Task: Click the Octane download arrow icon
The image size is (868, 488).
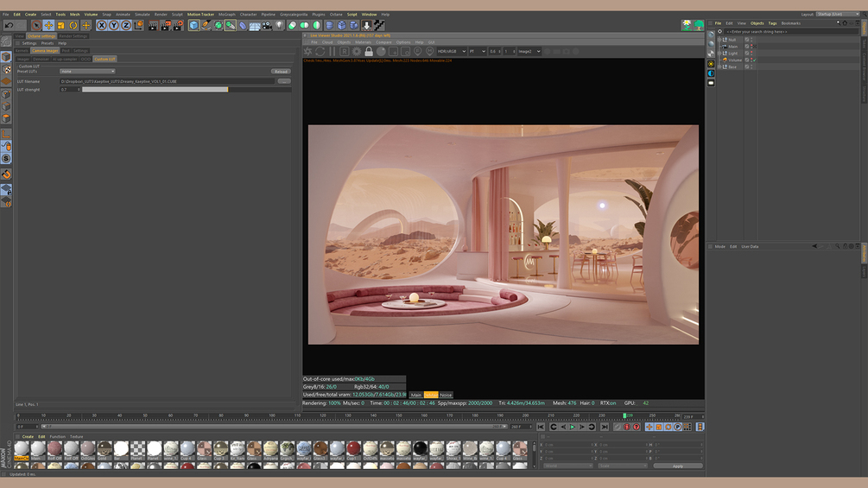Action: point(366,25)
